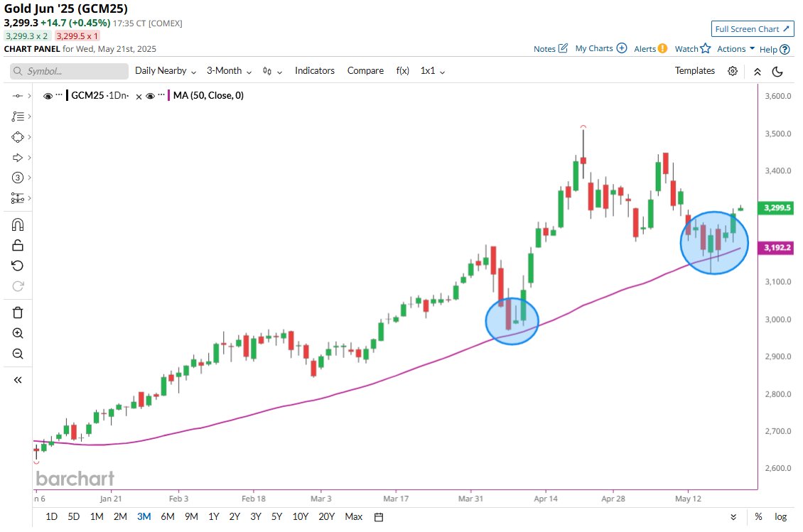Zoom in on the chart
The width and height of the screenshot is (803, 532).
[18, 333]
